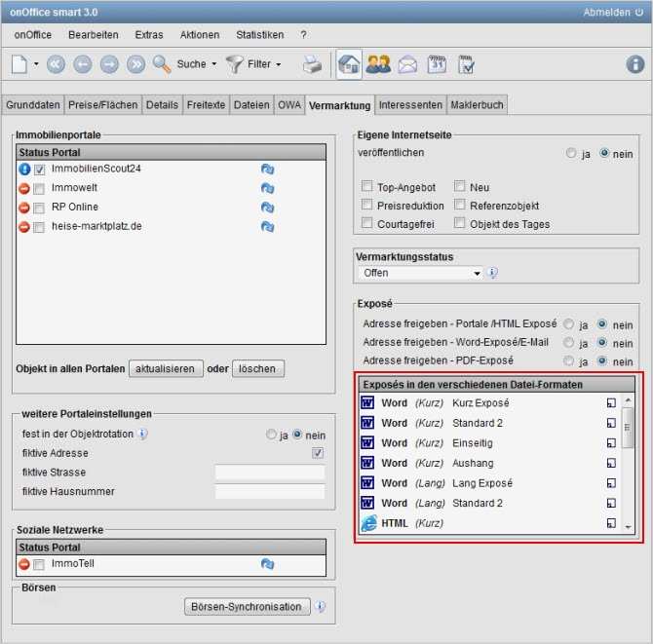The height and width of the screenshot is (644, 653).
Task: Click the refresh icon for heise-marktplatz.de
Action: (x=267, y=226)
